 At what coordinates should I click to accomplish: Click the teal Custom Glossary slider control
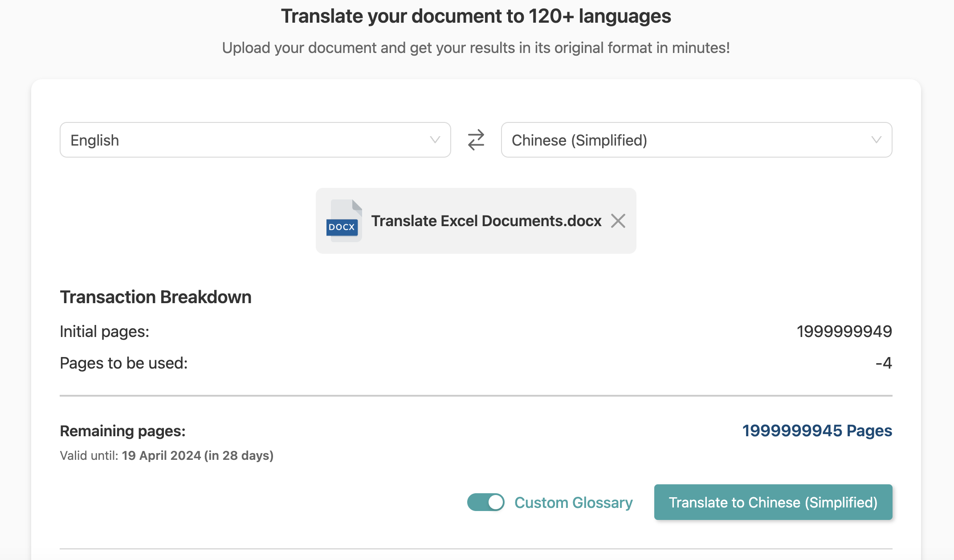pyautogui.click(x=486, y=502)
